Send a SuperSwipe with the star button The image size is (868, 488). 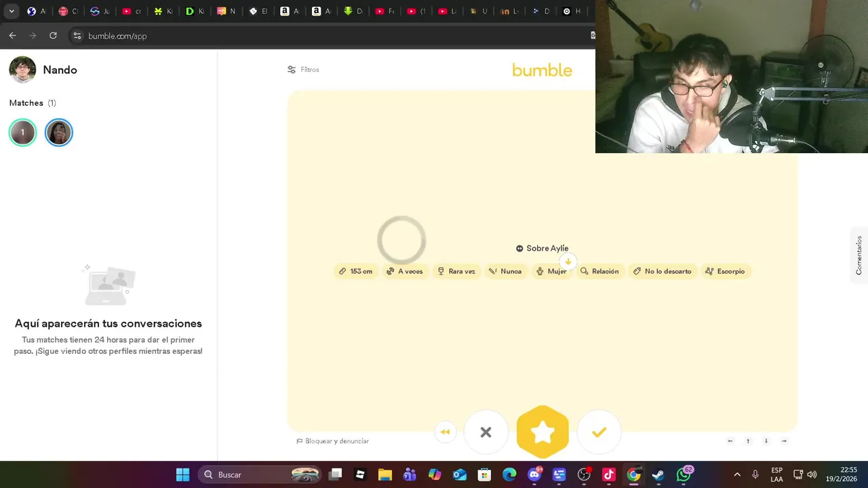tap(542, 432)
